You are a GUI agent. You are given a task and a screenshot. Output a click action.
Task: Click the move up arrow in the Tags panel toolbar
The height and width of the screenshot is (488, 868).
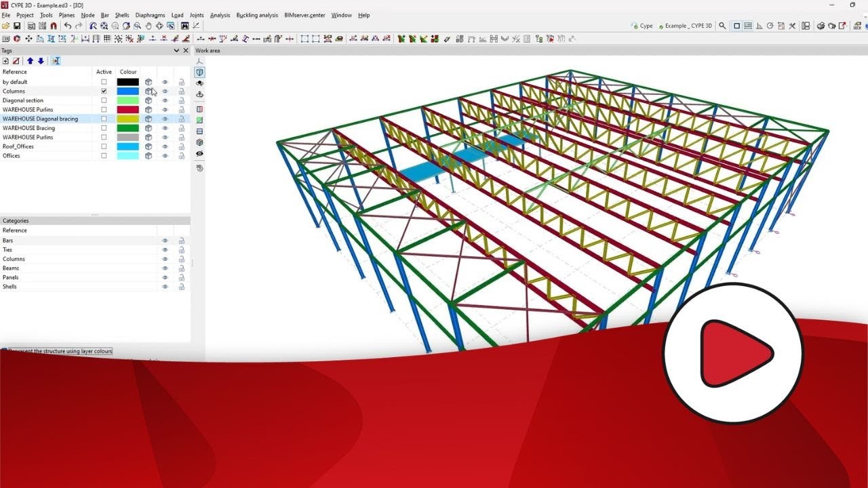tap(31, 61)
